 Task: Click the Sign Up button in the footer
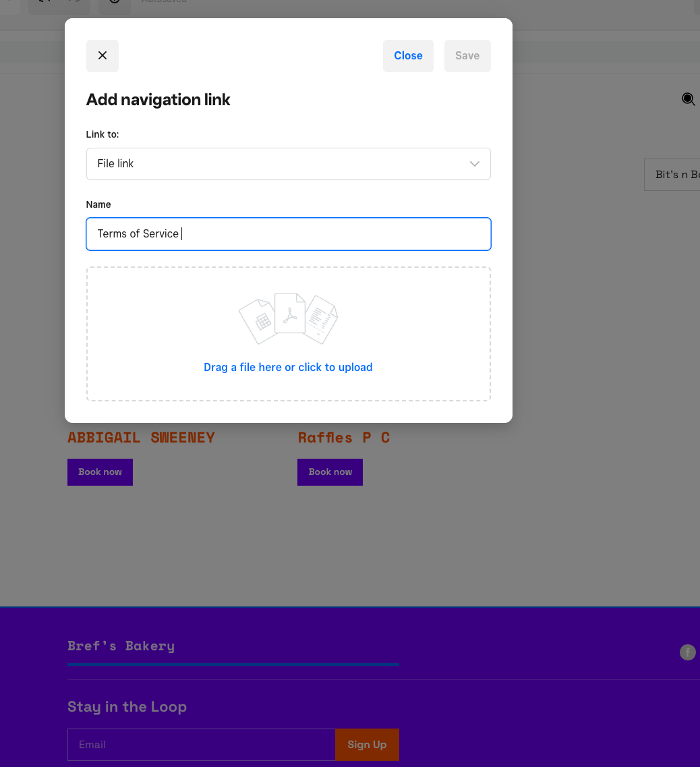367,744
